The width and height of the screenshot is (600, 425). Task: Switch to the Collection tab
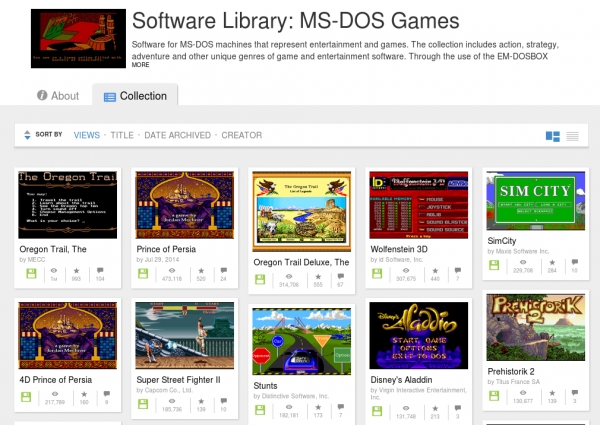pos(135,96)
